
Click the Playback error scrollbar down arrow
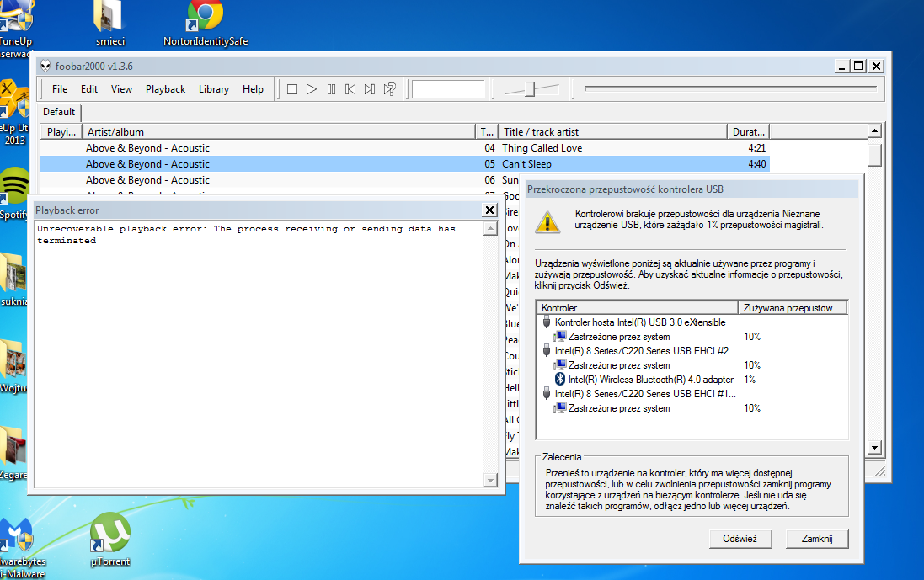click(490, 481)
